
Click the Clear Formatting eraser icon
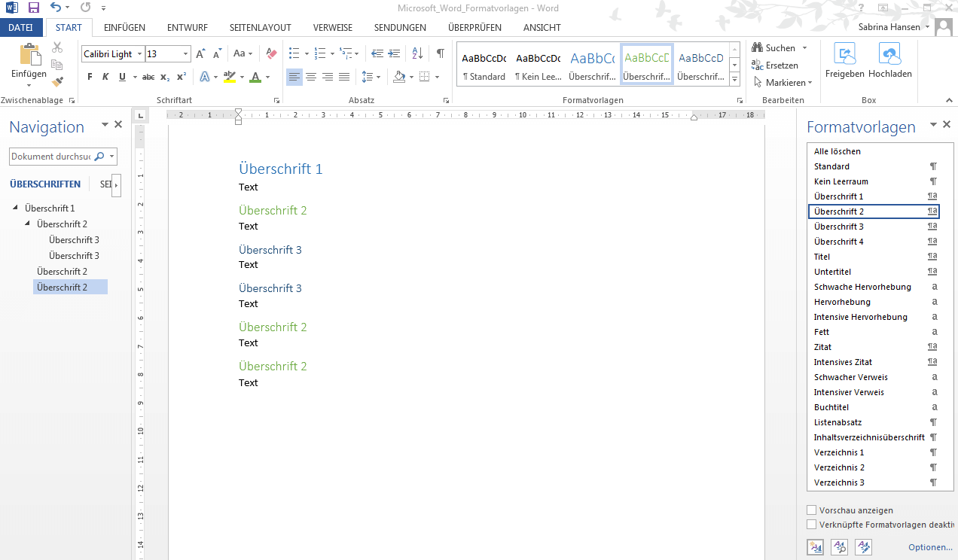pos(272,54)
